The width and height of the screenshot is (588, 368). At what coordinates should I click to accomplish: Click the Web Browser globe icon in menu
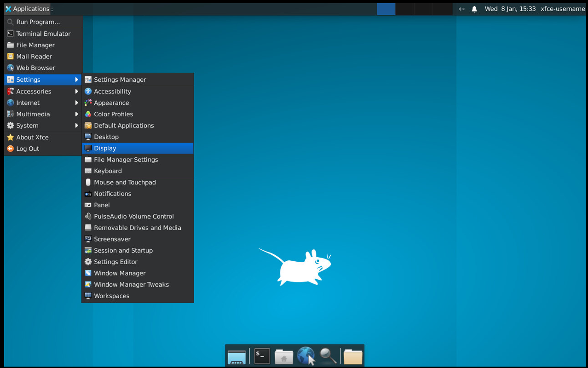(x=11, y=68)
